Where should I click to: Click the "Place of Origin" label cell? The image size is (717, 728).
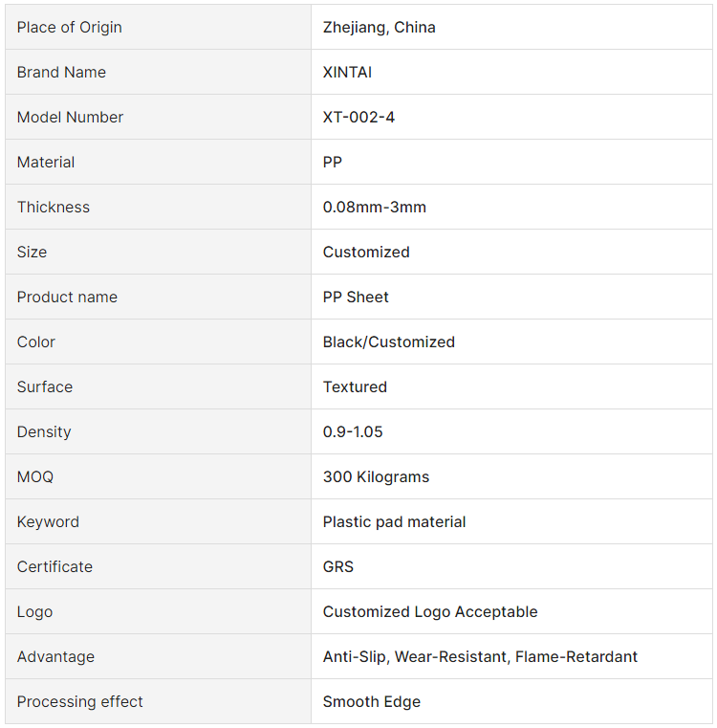click(70, 27)
